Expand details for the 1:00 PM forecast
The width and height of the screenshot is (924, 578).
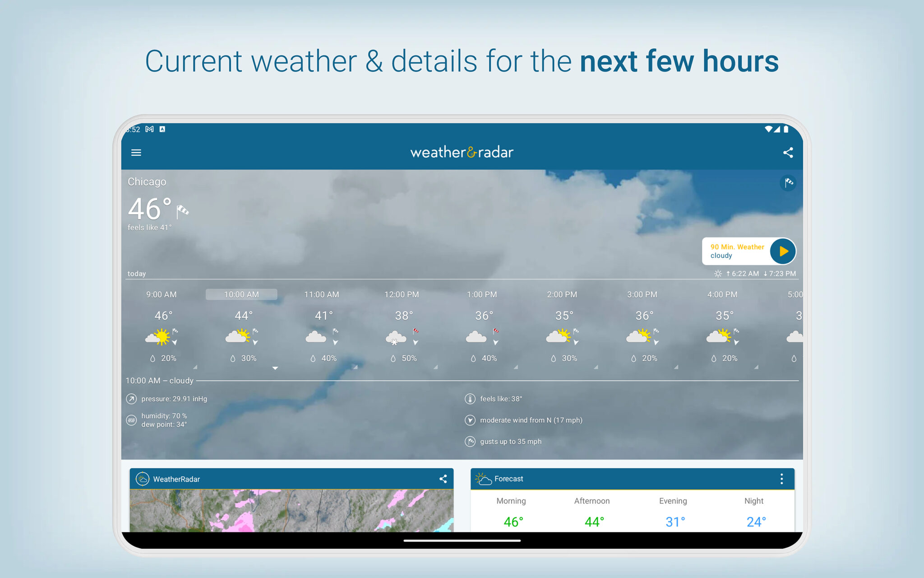pyautogui.click(x=516, y=367)
